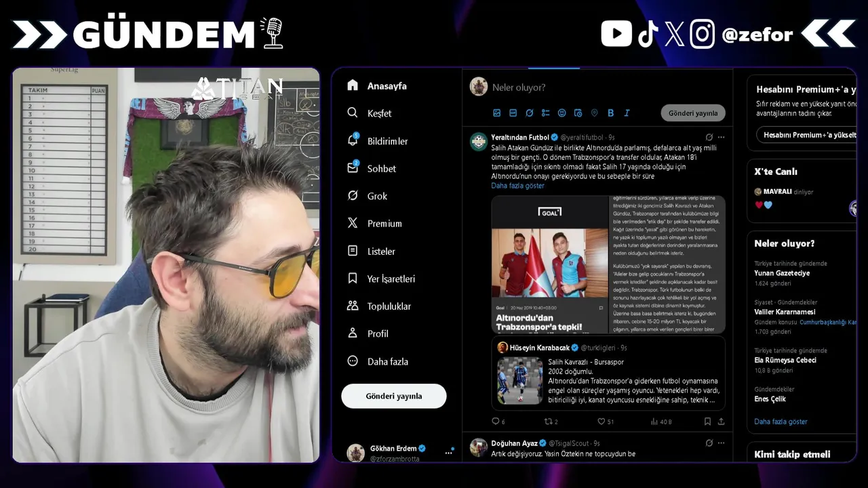Share the Yeraltından Futbol post
Image resolution: width=868 pixels, height=488 pixels.
721,422
